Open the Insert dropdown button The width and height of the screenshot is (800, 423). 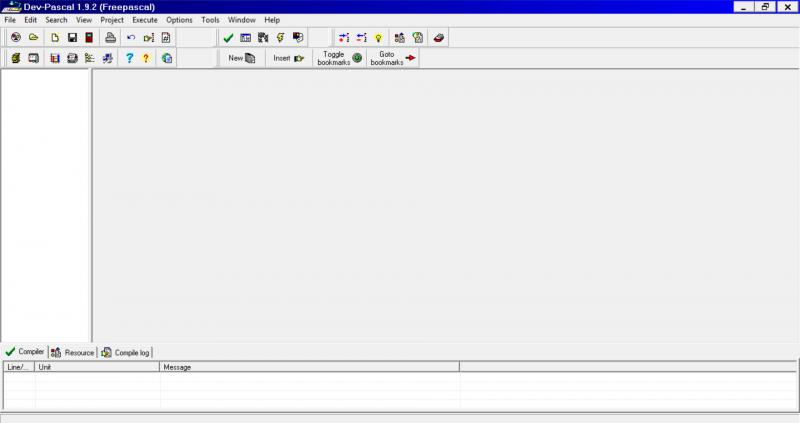tap(288, 58)
